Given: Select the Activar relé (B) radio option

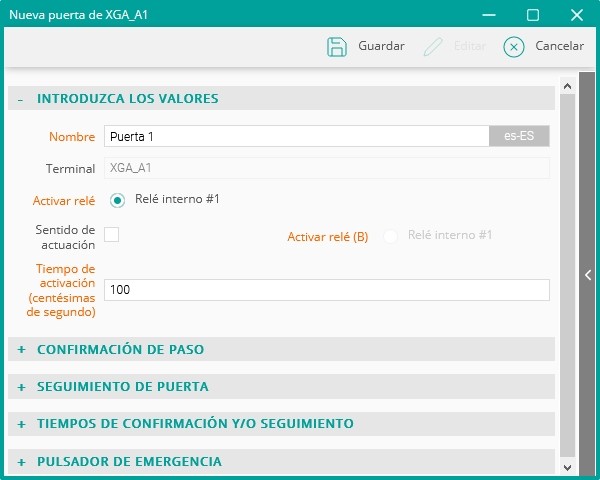Looking at the screenshot, I should [x=390, y=236].
